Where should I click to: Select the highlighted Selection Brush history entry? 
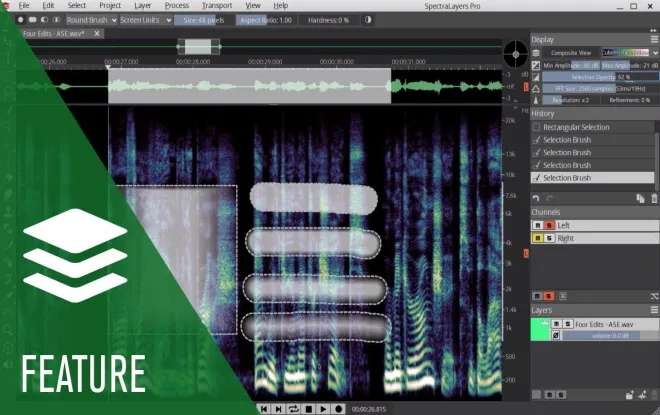click(593, 178)
